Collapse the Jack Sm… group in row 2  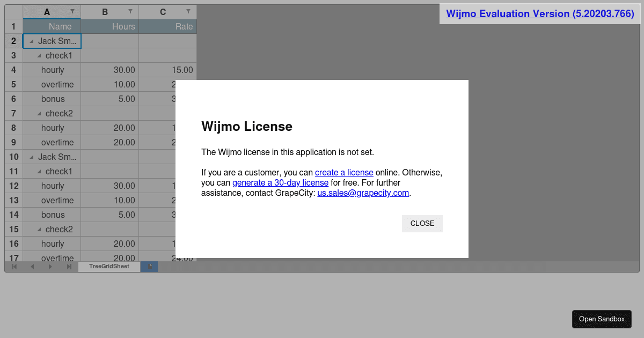coord(32,41)
